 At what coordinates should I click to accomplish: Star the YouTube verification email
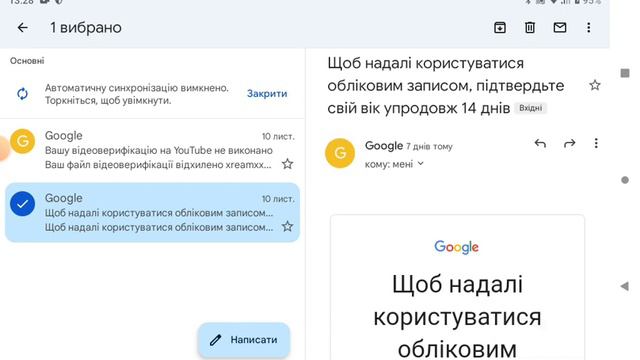click(287, 164)
